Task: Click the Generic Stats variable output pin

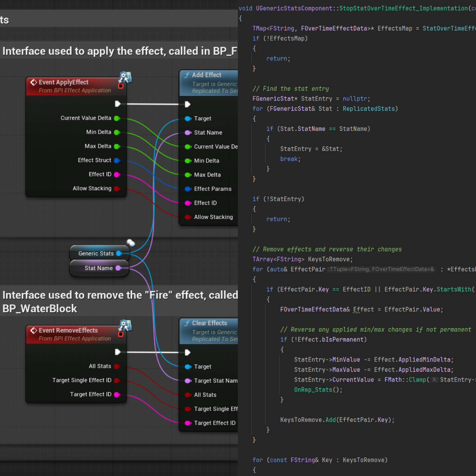Action: pyautogui.click(x=119, y=253)
